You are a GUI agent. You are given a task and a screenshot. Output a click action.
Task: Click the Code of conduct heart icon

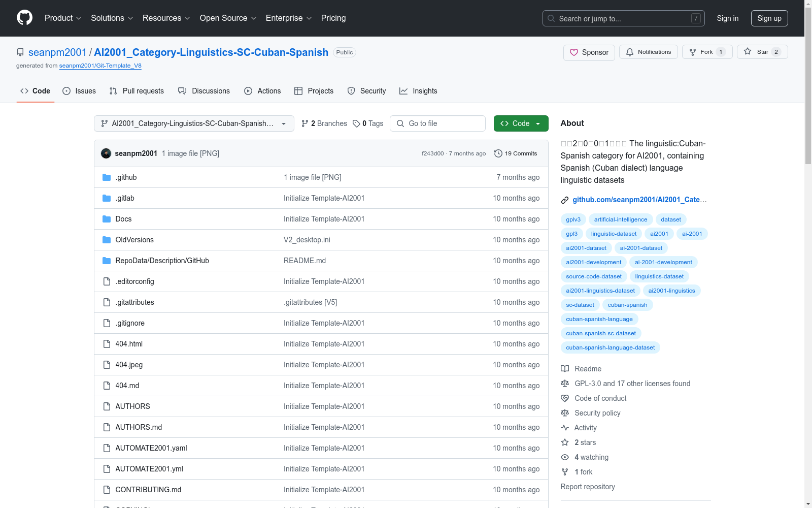point(565,398)
